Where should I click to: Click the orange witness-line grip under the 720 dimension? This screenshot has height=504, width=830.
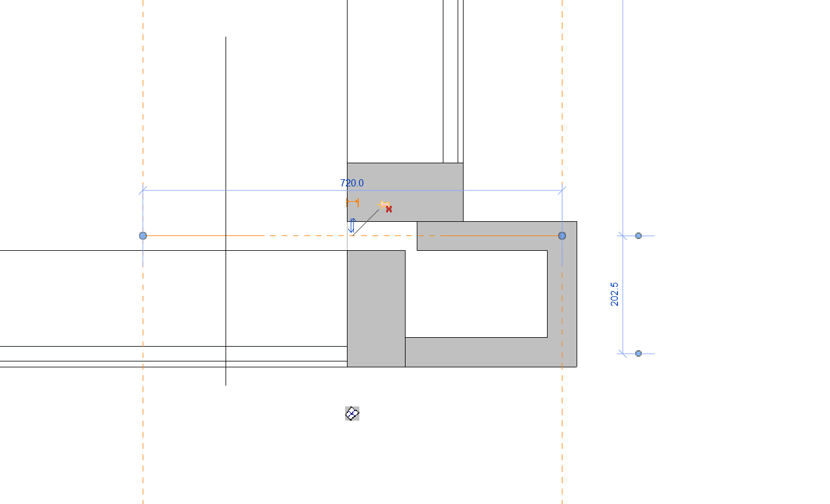coord(352,202)
